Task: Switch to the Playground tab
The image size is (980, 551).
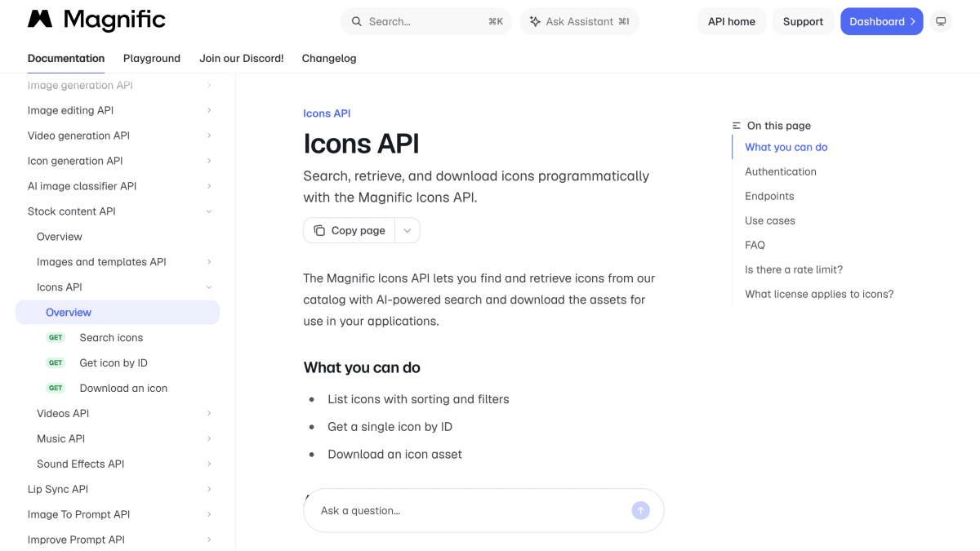Action: pyautogui.click(x=152, y=58)
